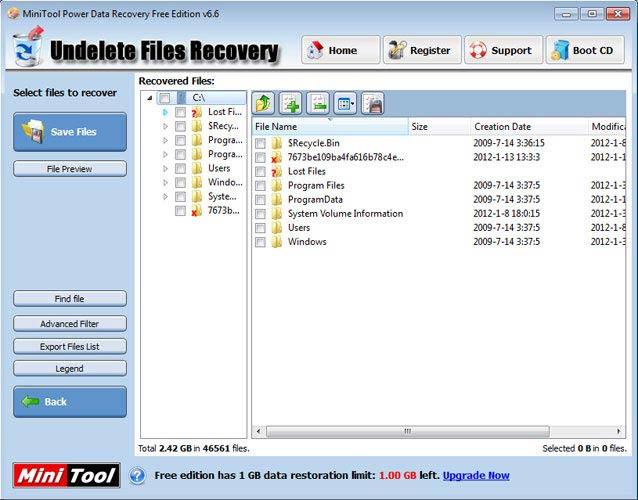The width and height of the screenshot is (638, 500).
Task: Click the File Preview button
Action: coord(70,169)
